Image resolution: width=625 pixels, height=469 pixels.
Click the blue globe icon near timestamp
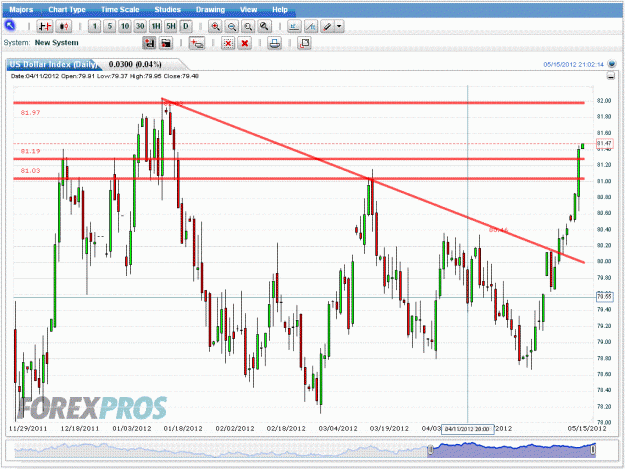point(611,64)
